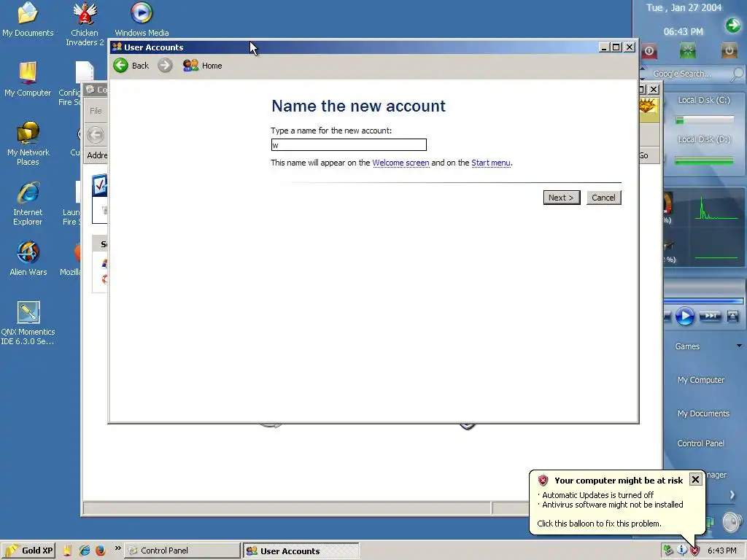The image size is (747, 560).
Task: Click the sidebar media eject button
Action: (732, 316)
